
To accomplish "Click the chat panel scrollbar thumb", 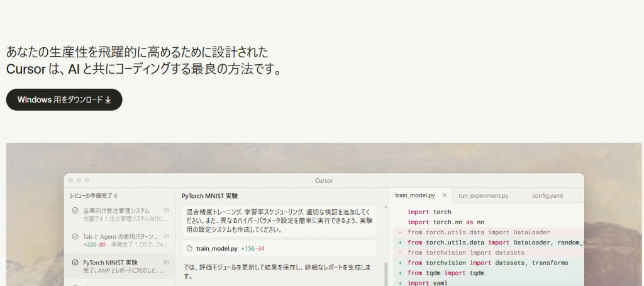I will click(x=386, y=274).
